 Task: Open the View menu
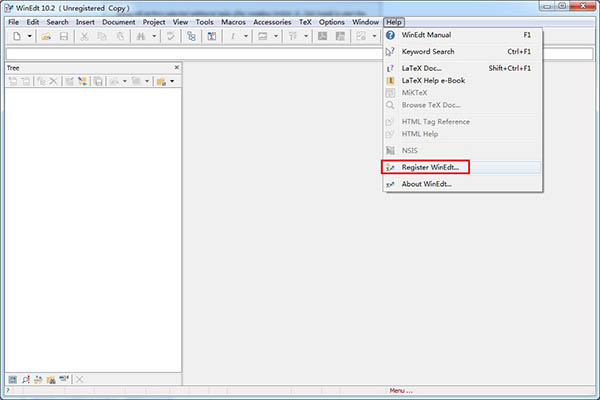tap(180, 22)
